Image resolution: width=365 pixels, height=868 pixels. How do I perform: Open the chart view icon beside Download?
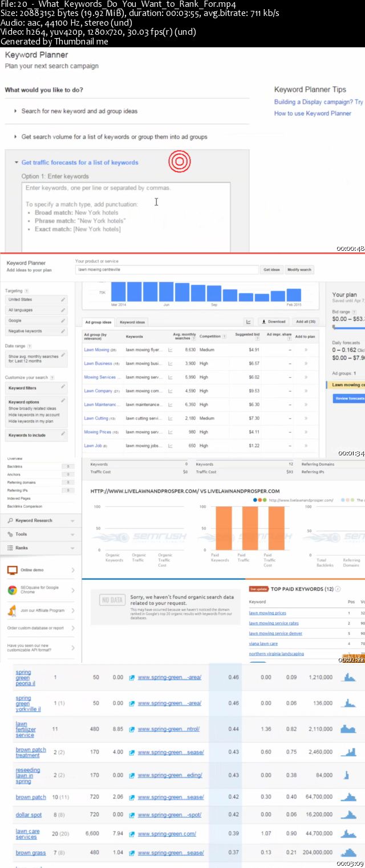pyautogui.click(x=249, y=322)
